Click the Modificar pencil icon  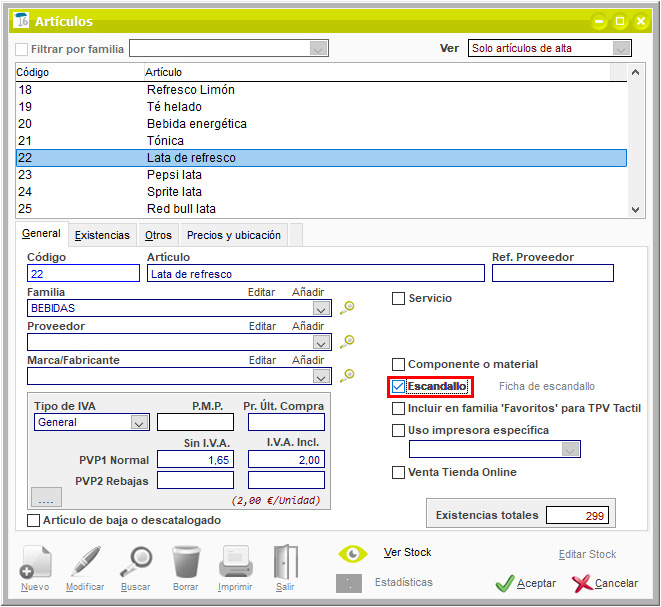[x=85, y=563]
